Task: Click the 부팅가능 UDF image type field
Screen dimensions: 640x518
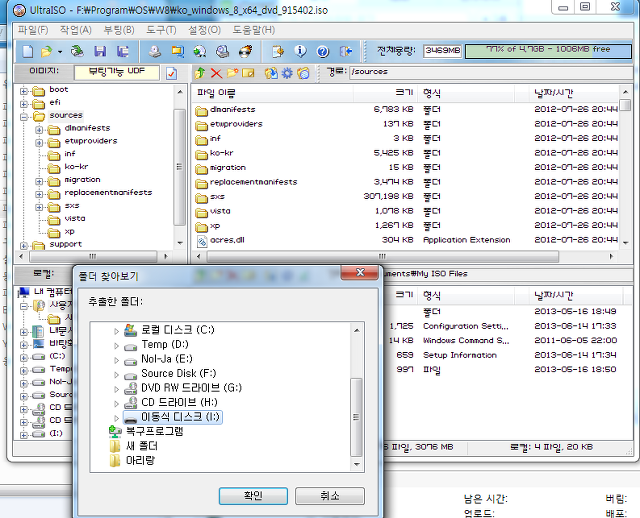Action: pos(117,72)
